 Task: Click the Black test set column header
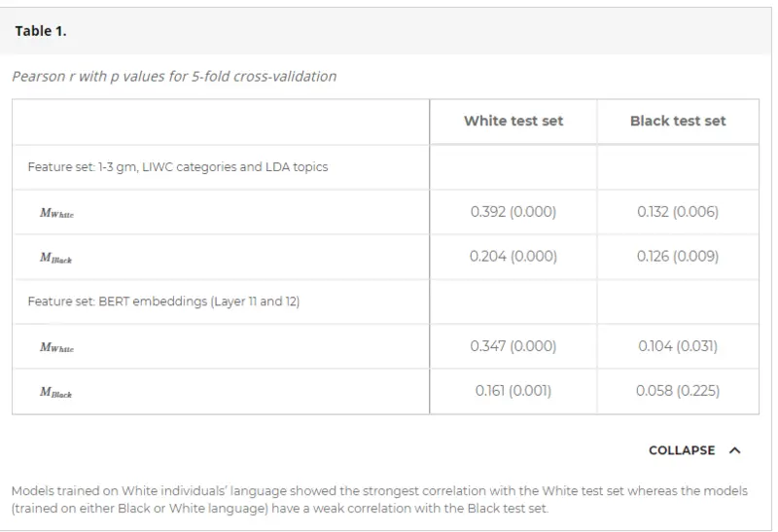pos(678,122)
